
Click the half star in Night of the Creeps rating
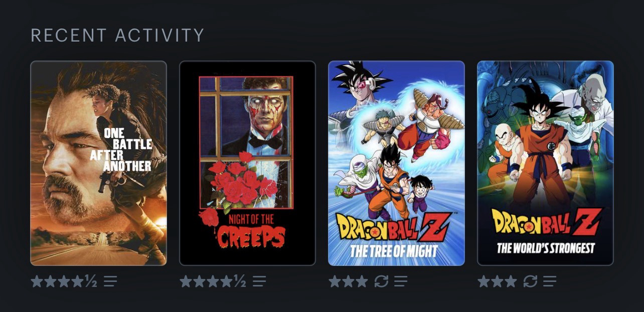(x=240, y=281)
